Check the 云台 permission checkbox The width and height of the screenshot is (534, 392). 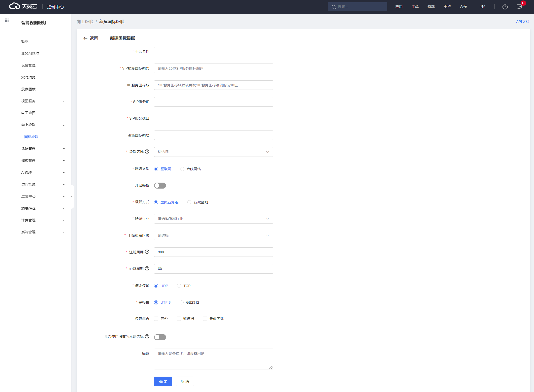pos(156,319)
